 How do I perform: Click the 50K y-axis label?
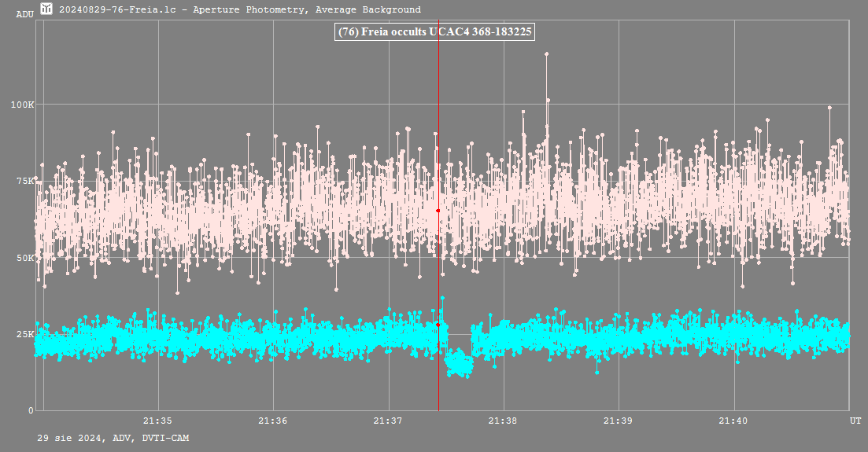coord(25,258)
